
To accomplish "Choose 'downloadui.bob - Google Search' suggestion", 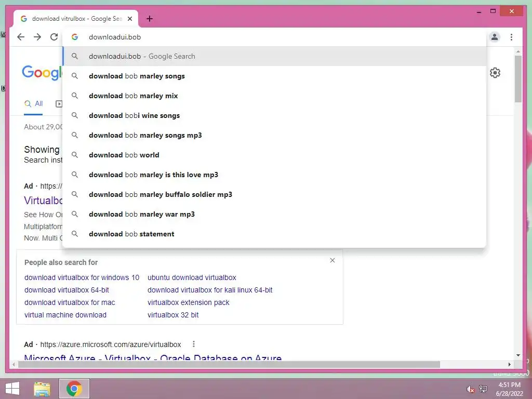I will pos(274,56).
